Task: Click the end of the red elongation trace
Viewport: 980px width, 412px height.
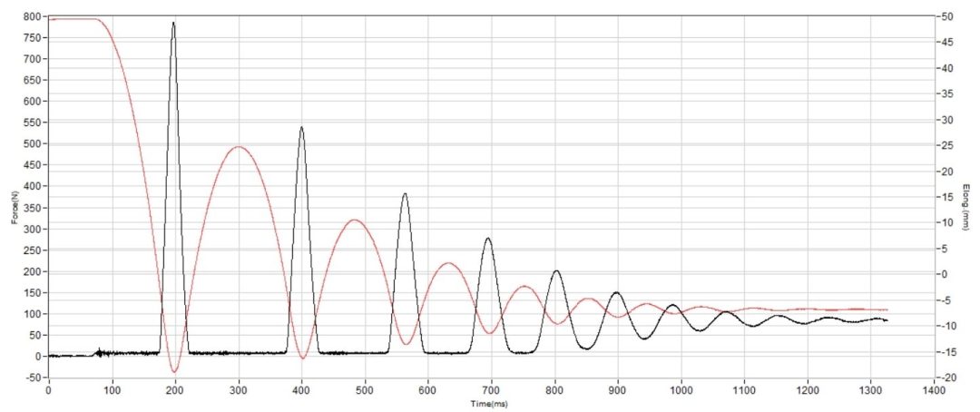Action: pos(886,309)
